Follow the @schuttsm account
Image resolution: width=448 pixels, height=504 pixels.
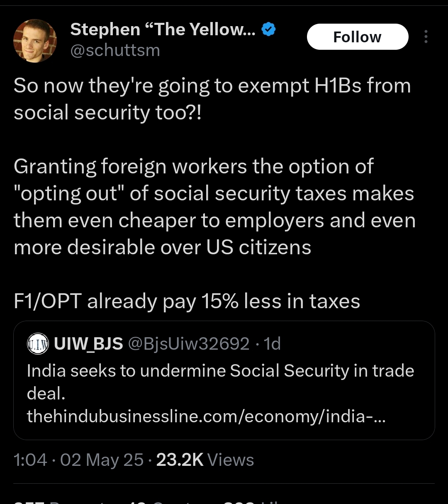point(357,37)
